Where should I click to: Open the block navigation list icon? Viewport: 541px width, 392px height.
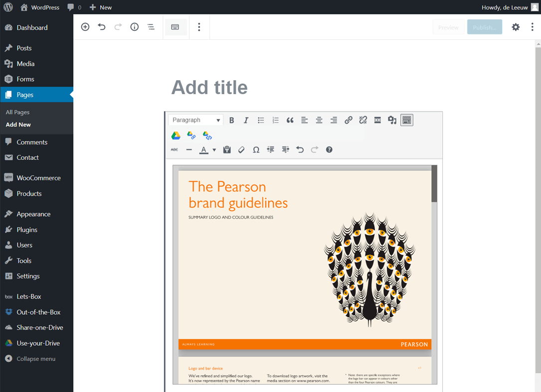151,27
